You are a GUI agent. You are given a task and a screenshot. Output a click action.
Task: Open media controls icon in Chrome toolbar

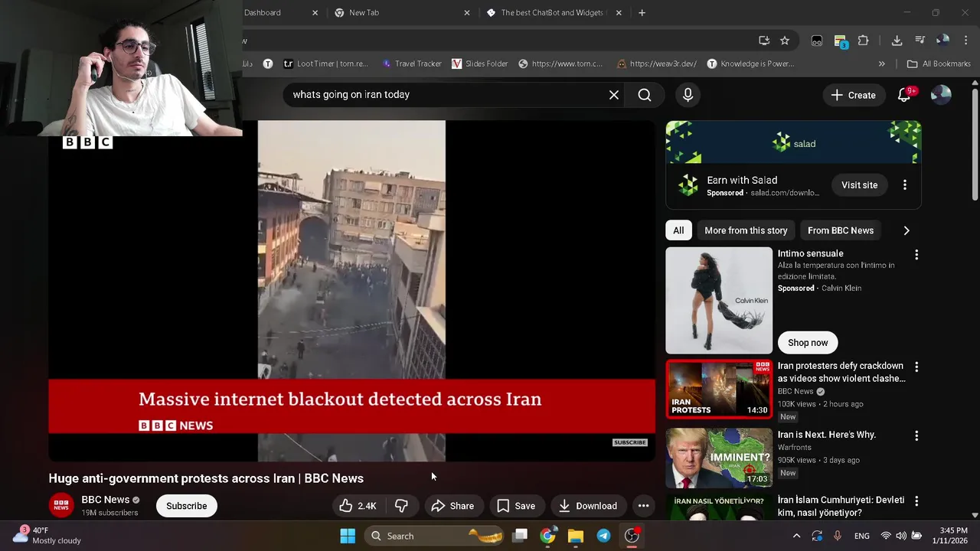coord(920,41)
